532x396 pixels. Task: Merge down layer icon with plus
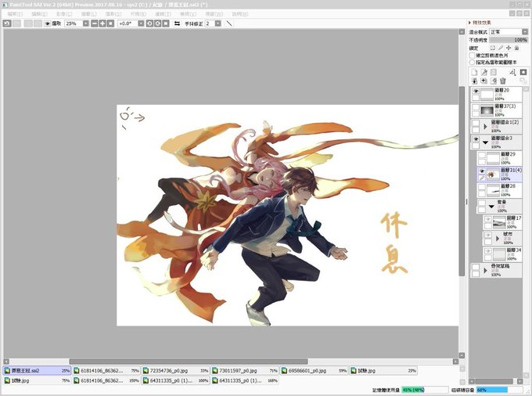coord(484,81)
